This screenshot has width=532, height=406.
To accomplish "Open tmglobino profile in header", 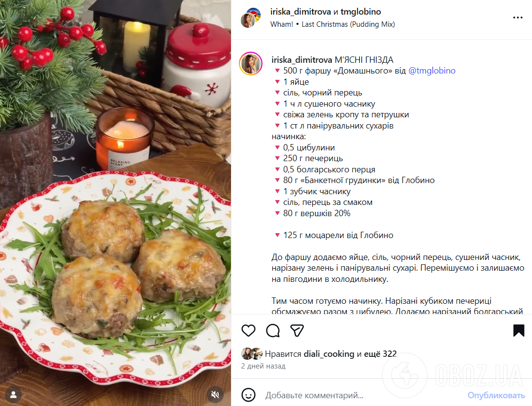I will [361, 12].
